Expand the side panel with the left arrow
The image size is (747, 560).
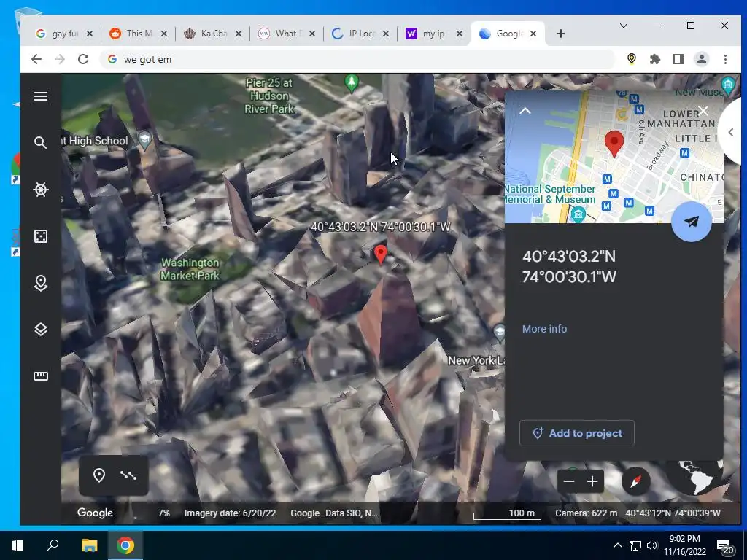pos(730,133)
